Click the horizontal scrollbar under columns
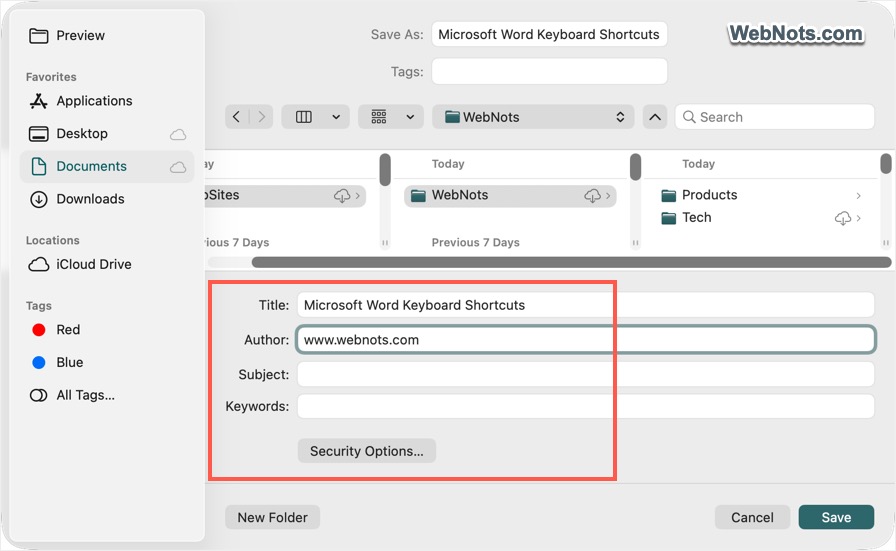This screenshot has height=551, width=896. pyautogui.click(x=571, y=262)
